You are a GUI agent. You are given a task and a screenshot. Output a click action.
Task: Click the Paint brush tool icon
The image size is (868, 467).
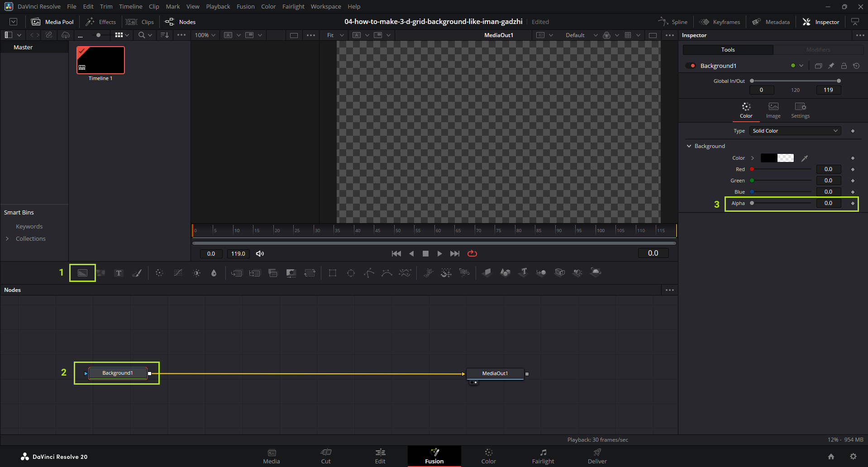tap(137, 273)
